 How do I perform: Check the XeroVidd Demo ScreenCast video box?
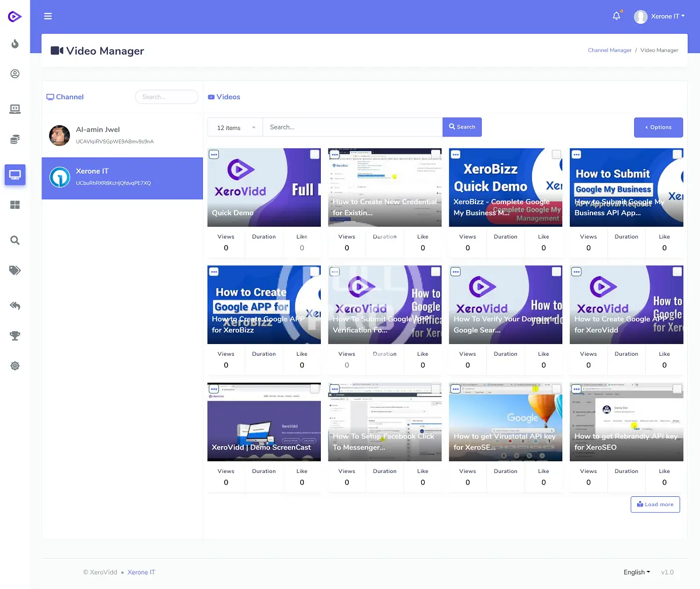tap(314, 389)
